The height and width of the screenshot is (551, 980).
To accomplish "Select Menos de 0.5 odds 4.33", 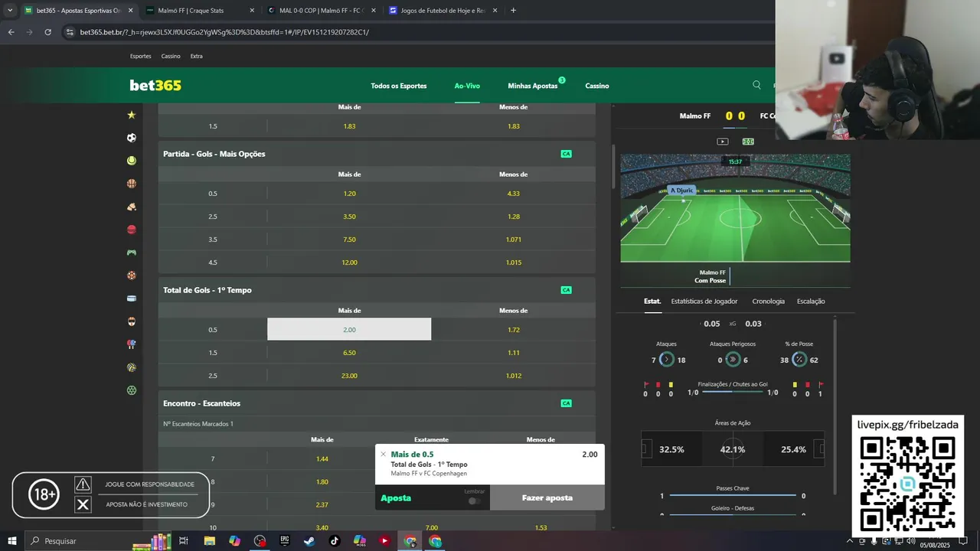I will click(514, 194).
